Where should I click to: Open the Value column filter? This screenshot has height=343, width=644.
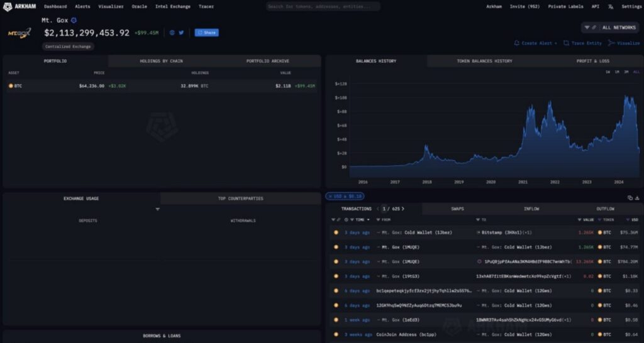[579, 220]
